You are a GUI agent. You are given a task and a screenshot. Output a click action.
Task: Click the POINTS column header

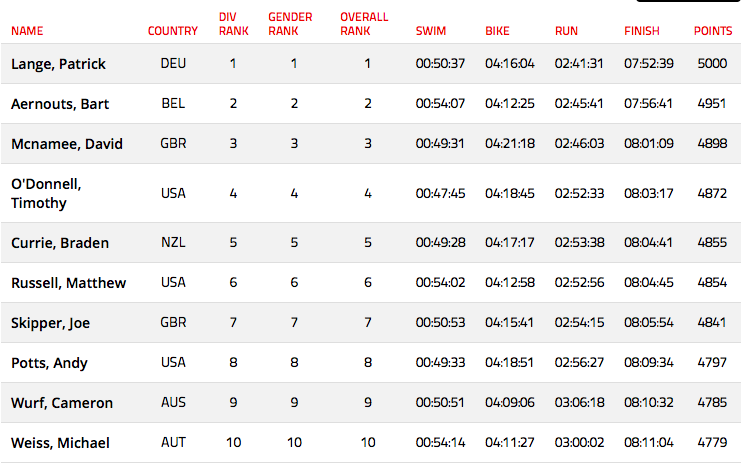click(x=713, y=31)
